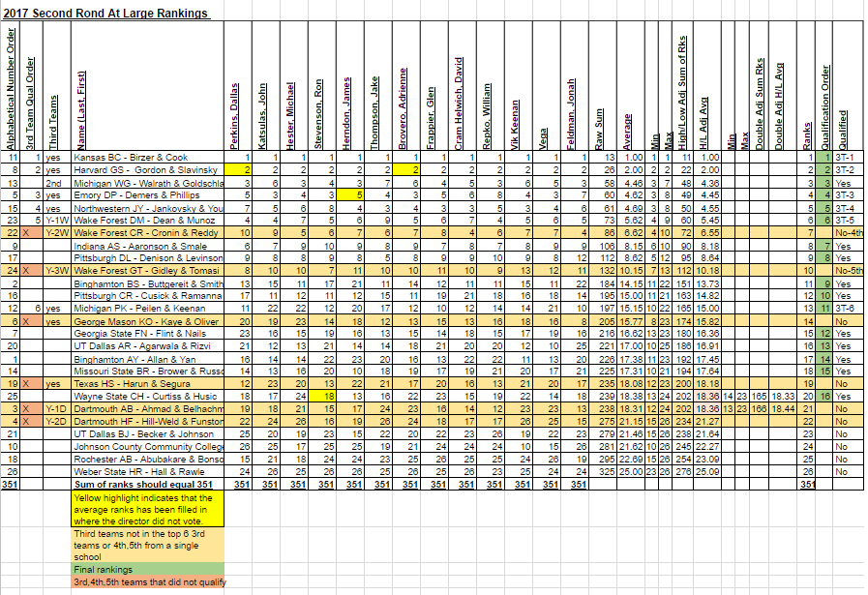Select the 'Indiana AS - Aaronson & Smale' cell
868x595 pixels.
coord(147,246)
